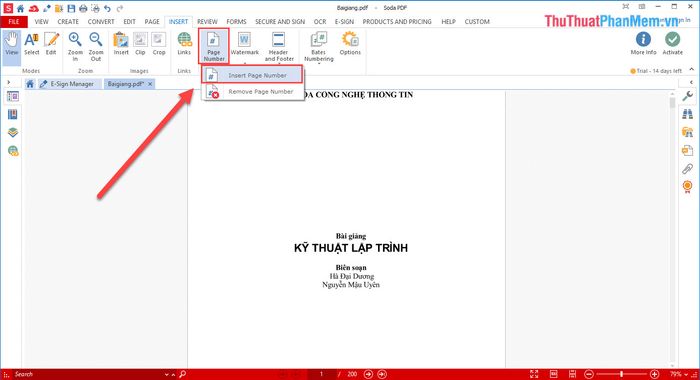
Task: Collapse the right sidebar arrow
Action: [x=692, y=83]
